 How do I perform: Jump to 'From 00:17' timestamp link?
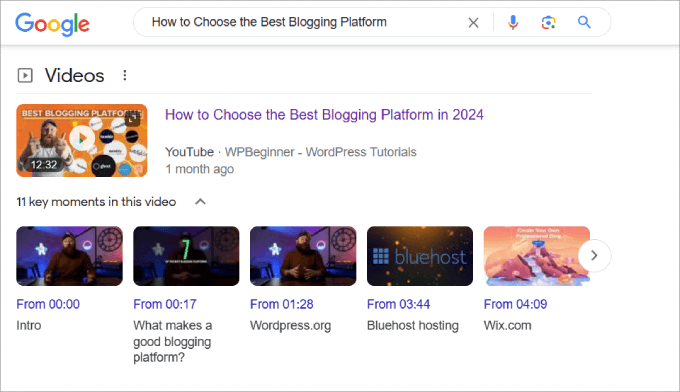point(165,304)
